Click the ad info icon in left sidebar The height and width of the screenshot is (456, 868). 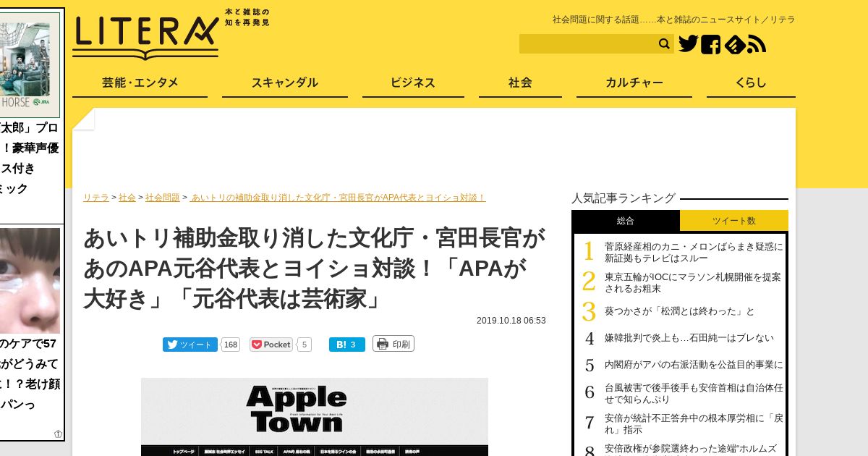click(x=58, y=434)
